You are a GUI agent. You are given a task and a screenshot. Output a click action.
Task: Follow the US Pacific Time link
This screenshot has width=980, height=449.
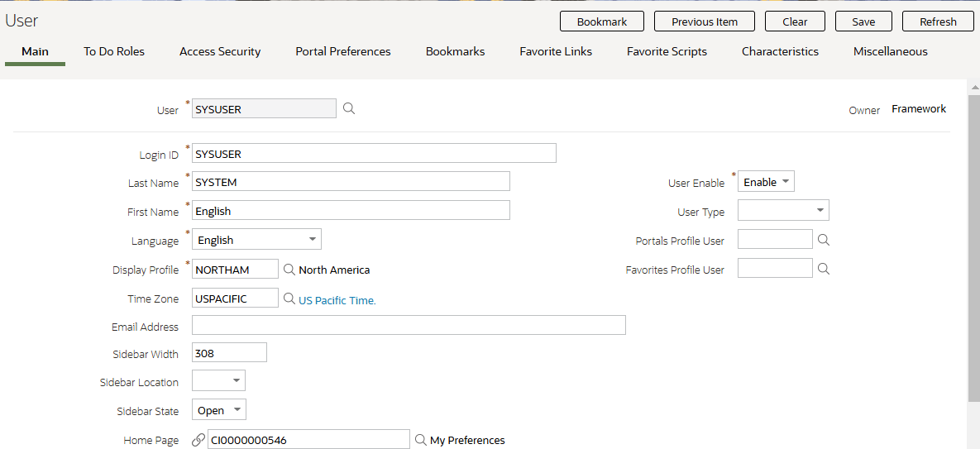(x=337, y=300)
